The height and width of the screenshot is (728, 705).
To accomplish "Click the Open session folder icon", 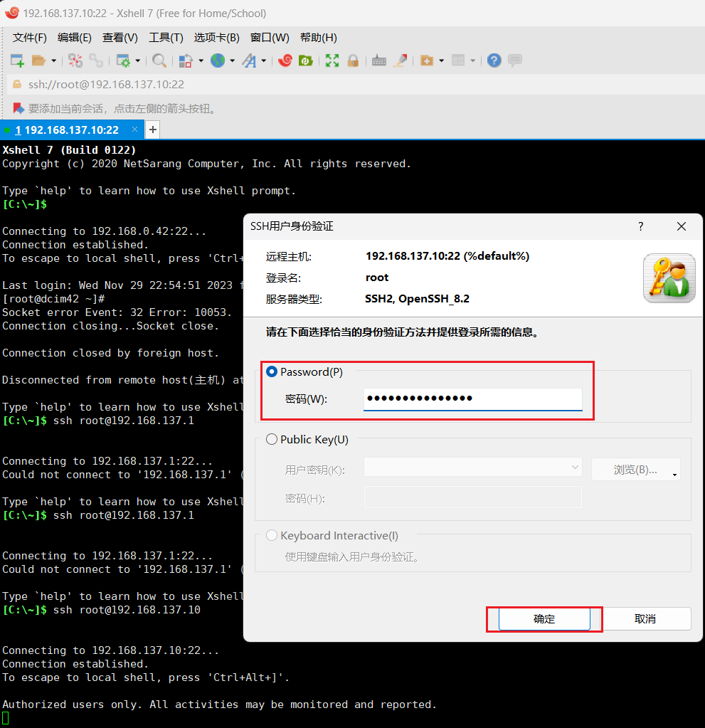I will (38, 60).
